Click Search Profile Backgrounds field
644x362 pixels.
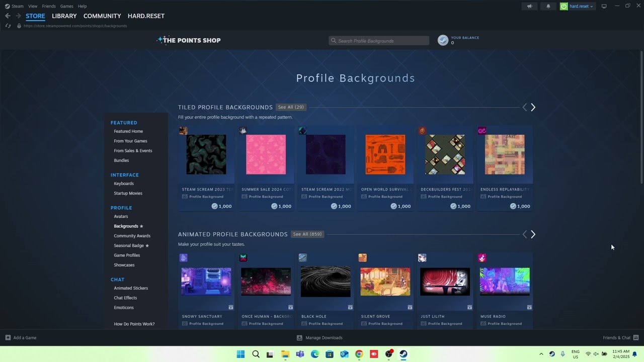[x=379, y=41]
